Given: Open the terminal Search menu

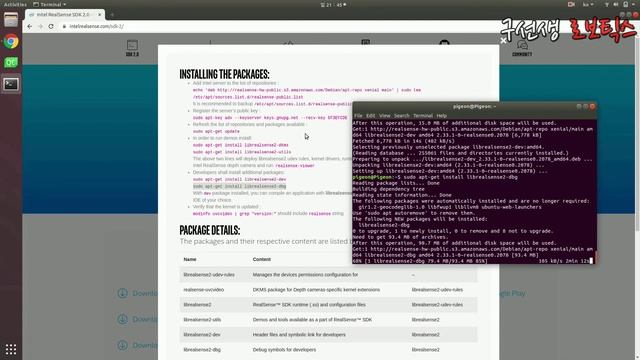Looking at the screenshot, I should coord(402,116).
